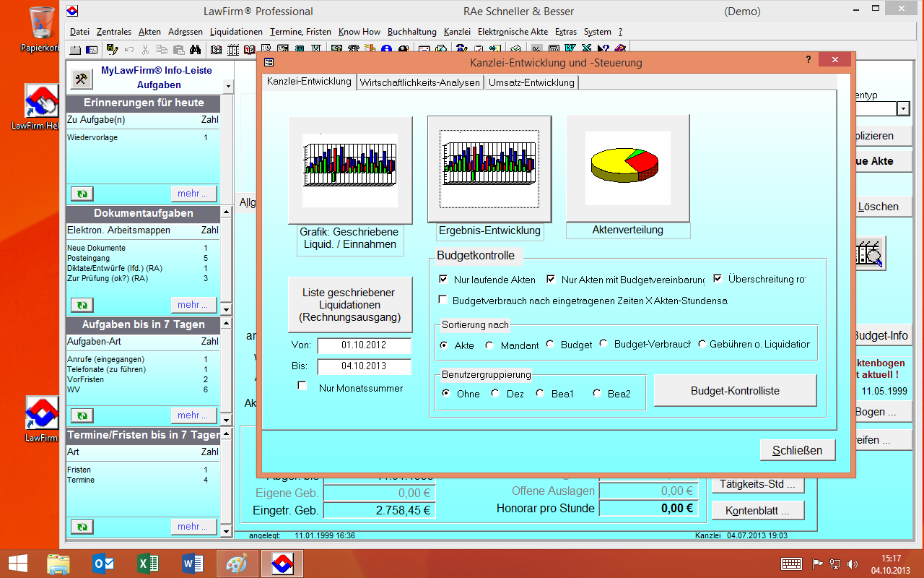Open Grafik Geschriebene Liquid. chart button
This screenshot has height=578, width=924.
350,169
